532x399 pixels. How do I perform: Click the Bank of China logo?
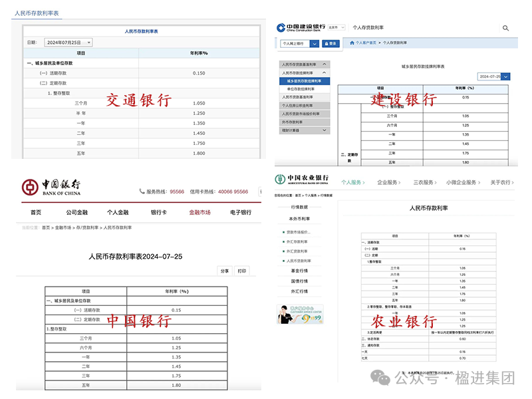click(x=51, y=187)
